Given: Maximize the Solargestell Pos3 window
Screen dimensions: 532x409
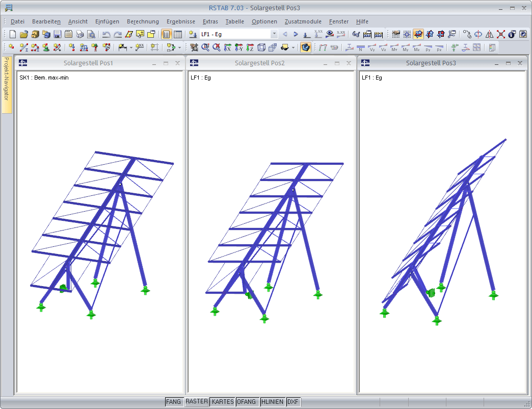Looking at the screenshot, I should [508, 63].
